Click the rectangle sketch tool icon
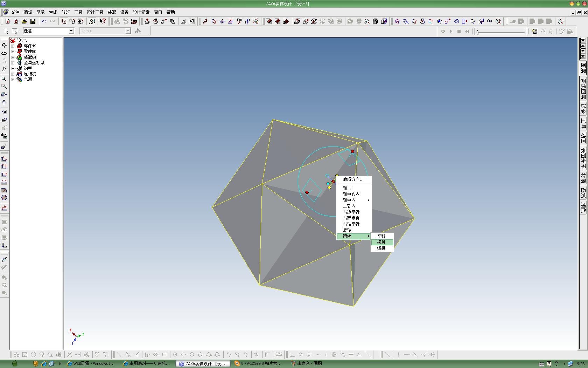The image size is (588, 368). coord(164,355)
